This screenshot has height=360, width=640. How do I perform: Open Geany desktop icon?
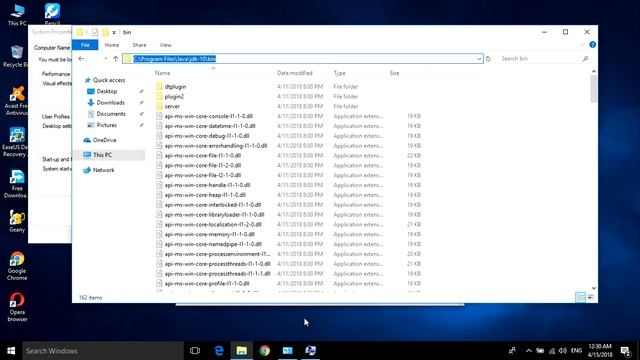click(x=17, y=222)
